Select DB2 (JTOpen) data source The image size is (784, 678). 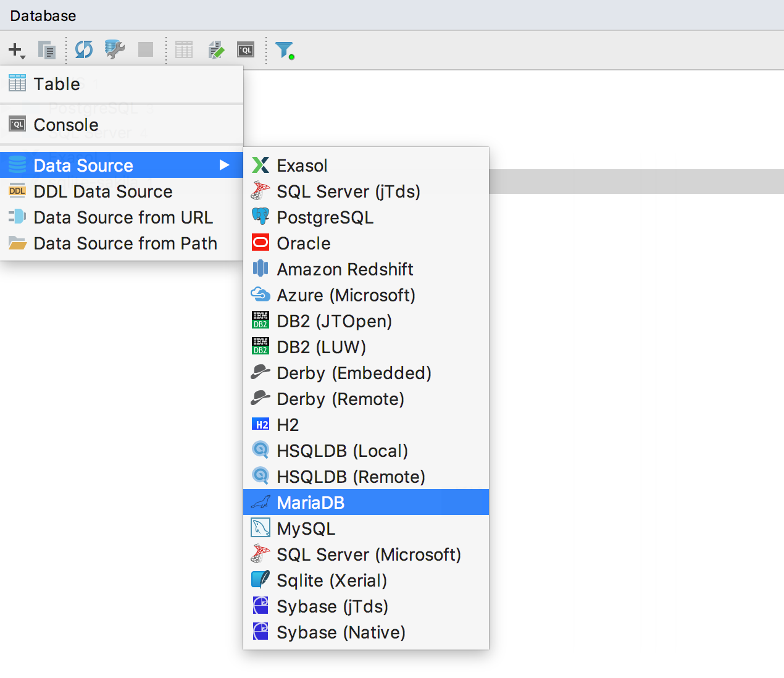click(366, 321)
